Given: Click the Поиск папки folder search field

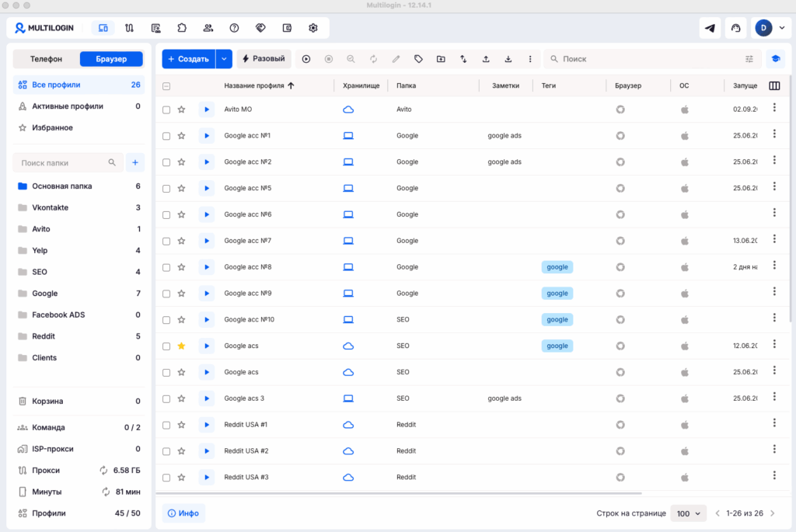Looking at the screenshot, I should [68, 163].
